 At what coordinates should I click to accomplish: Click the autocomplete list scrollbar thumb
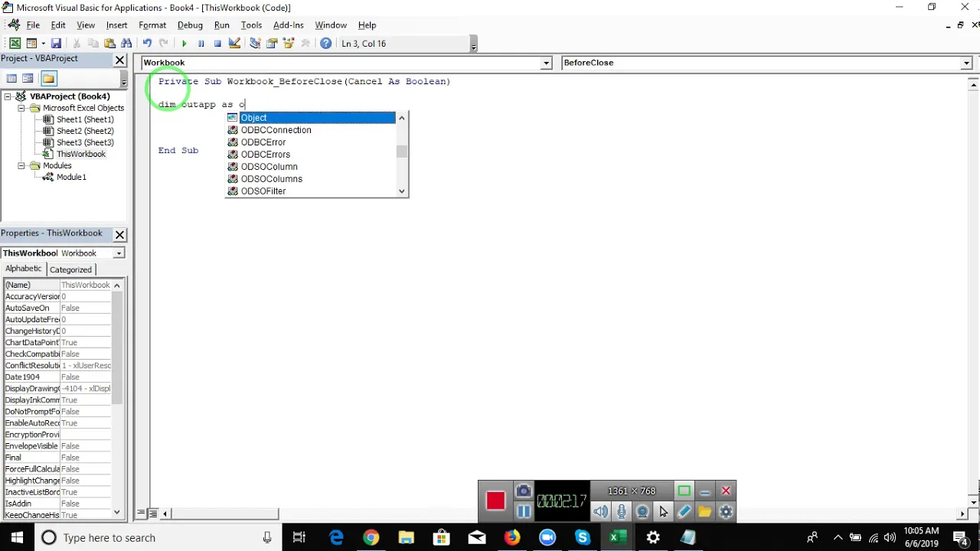point(401,152)
